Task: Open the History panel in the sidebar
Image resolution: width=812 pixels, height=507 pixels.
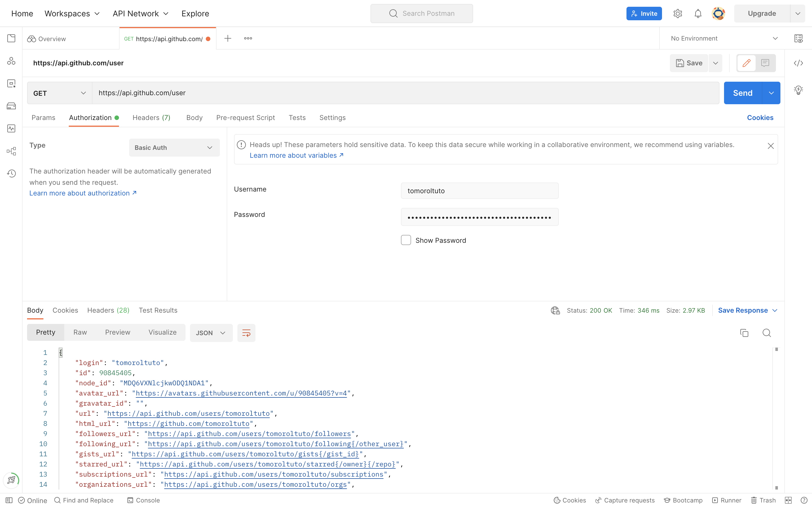Action: point(11,173)
